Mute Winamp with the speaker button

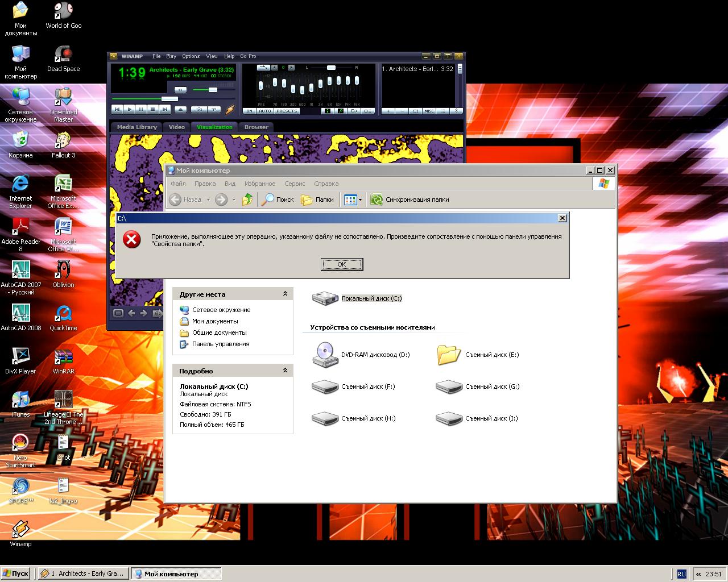coord(180,90)
